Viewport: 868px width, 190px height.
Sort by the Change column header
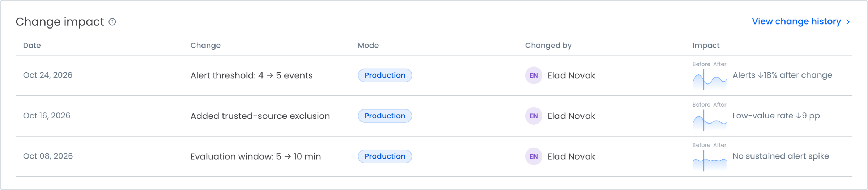(x=205, y=46)
